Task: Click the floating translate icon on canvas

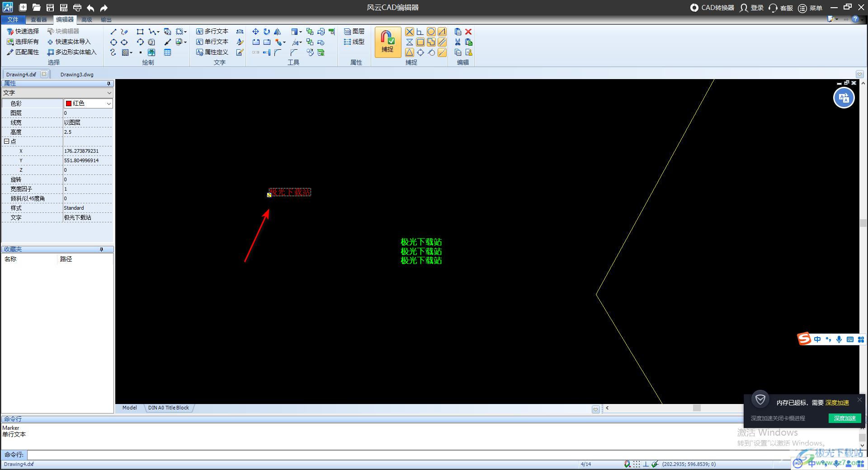Action: 844,98
